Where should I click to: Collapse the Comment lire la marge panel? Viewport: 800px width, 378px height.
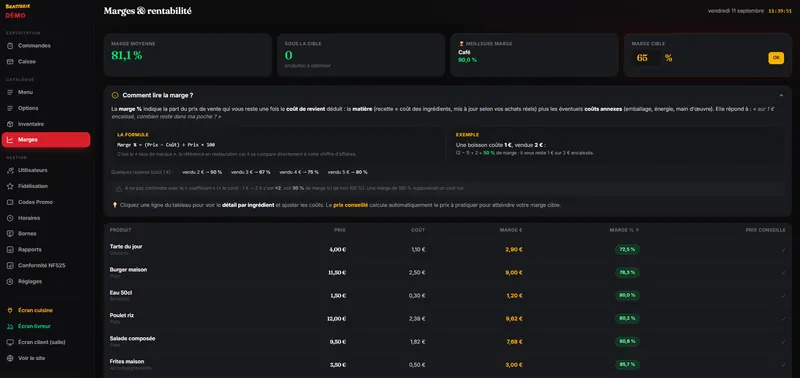pyautogui.click(x=781, y=95)
